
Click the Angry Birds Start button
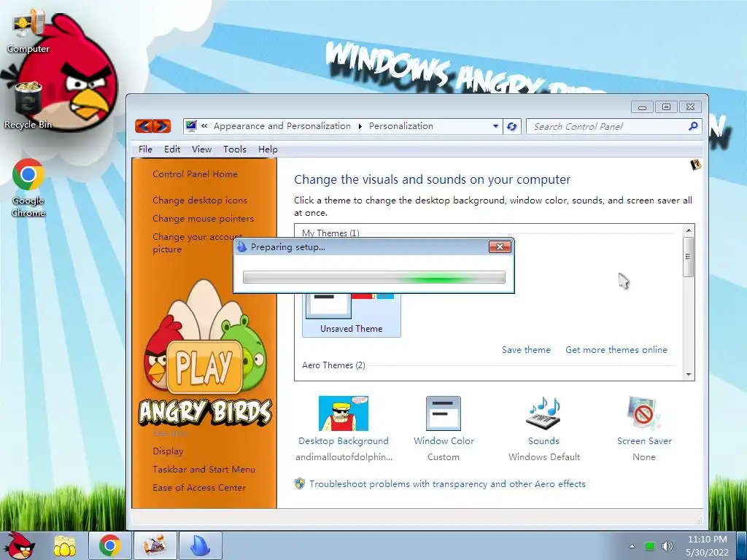pos(20,545)
